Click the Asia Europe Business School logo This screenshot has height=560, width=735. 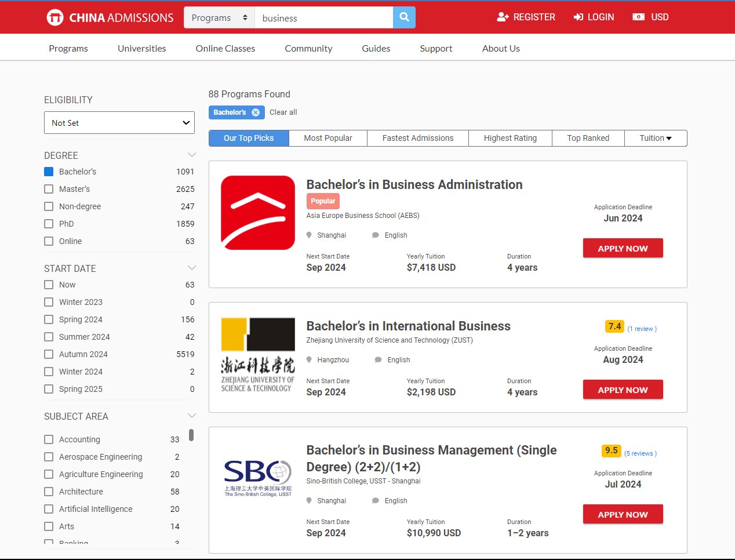258,213
